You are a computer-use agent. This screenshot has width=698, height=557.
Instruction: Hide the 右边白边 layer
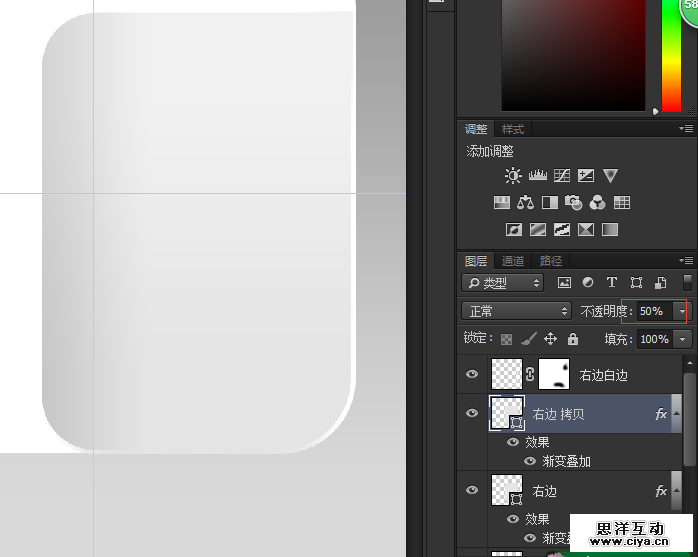(x=472, y=374)
